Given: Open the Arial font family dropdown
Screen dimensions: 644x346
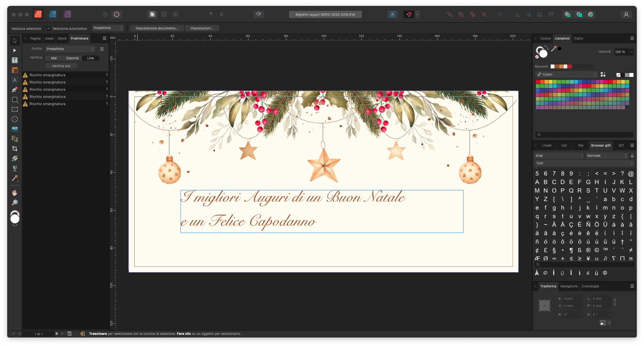Looking at the screenshot, I should click(559, 155).
